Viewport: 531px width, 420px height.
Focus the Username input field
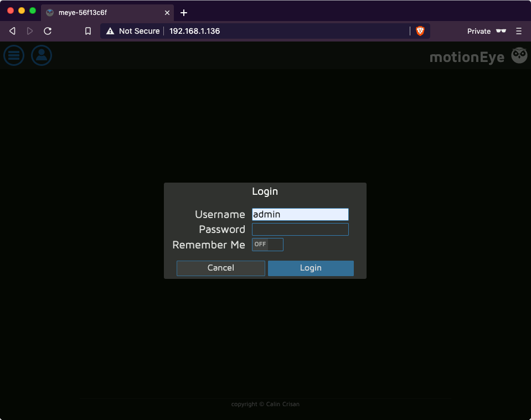(300, 214)
